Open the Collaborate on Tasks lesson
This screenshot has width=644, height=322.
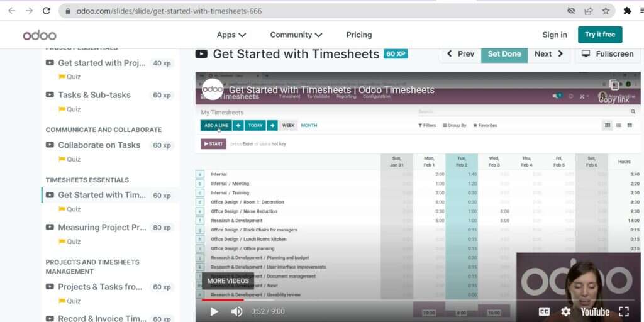click(99, 145)
